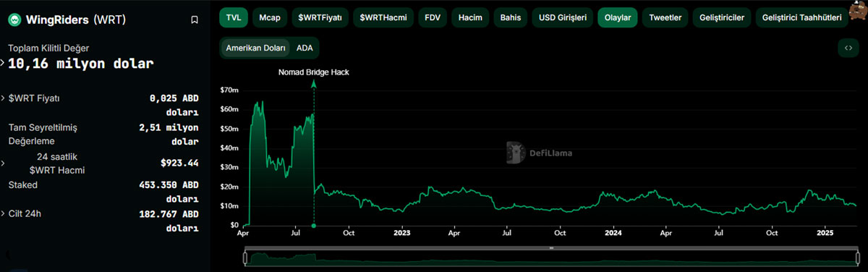This screenshot has height=272, width=868.
Task: Enable the Geliştirici Taahhütleri series
Action: (801, 17)
